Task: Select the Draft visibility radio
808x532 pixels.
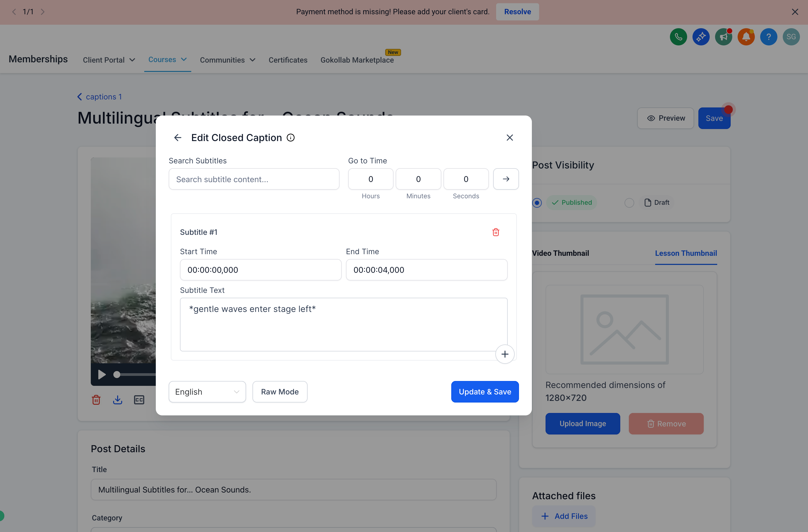Action: 629,203
